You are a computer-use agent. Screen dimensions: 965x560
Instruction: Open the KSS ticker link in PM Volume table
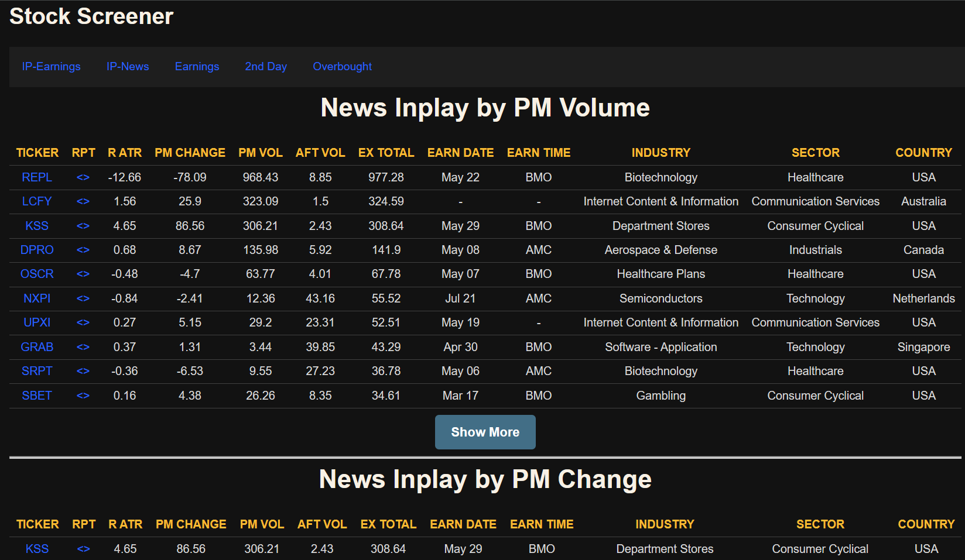[x=37, y=226]
